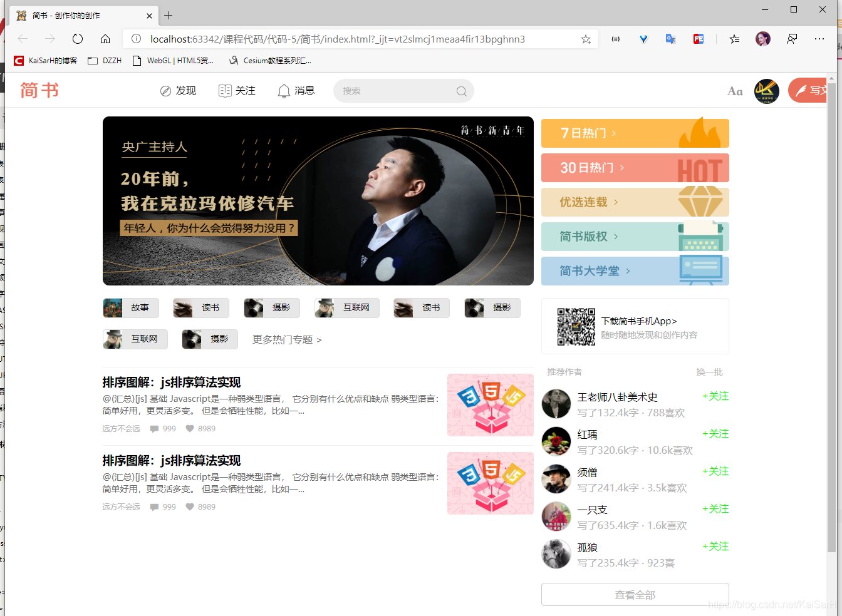Click the user avatar in the navbar
The height and width of the screenshot is (616, 842).
point(766,91)
